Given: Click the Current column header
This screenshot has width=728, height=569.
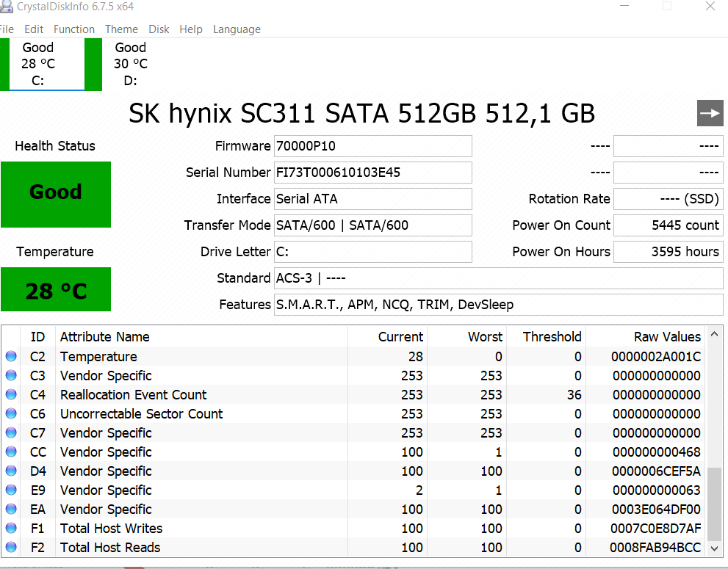Looking at the screenshot, I should (387, 336).
